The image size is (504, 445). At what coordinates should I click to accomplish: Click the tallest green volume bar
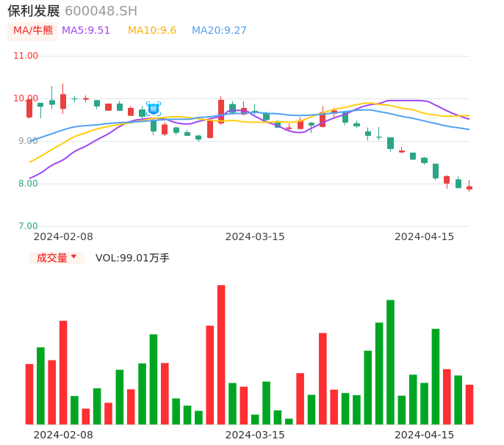pyautogui.click(x=390, y=362)
